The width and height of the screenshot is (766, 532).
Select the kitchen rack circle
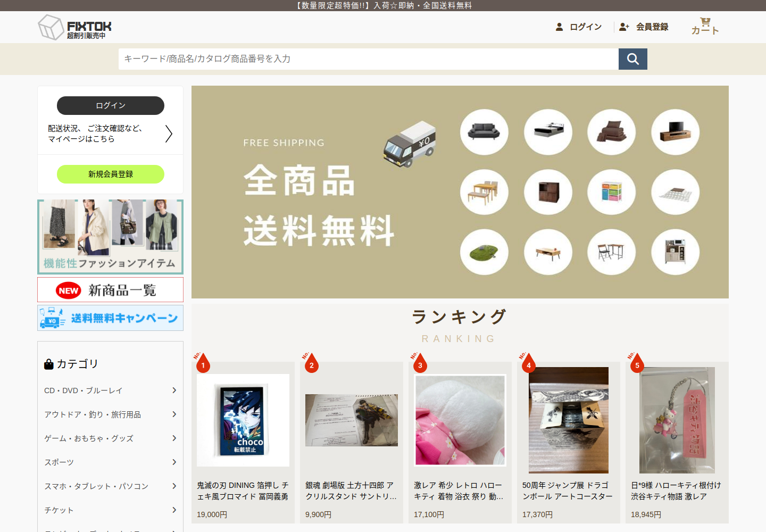pyautogui.click(x=676, y=252)
